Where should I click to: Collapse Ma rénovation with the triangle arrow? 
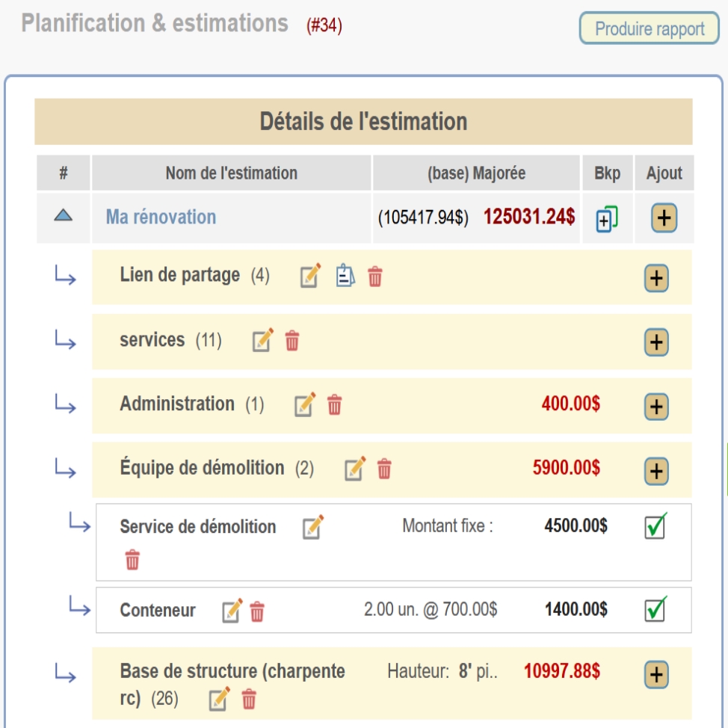coord(63,215)
